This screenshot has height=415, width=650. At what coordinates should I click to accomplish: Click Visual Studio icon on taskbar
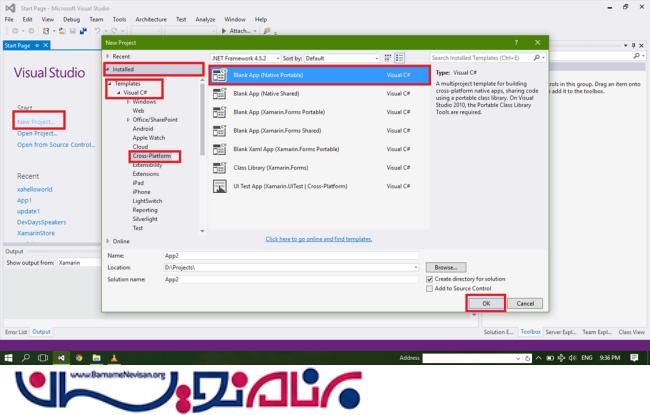[61, 357]
